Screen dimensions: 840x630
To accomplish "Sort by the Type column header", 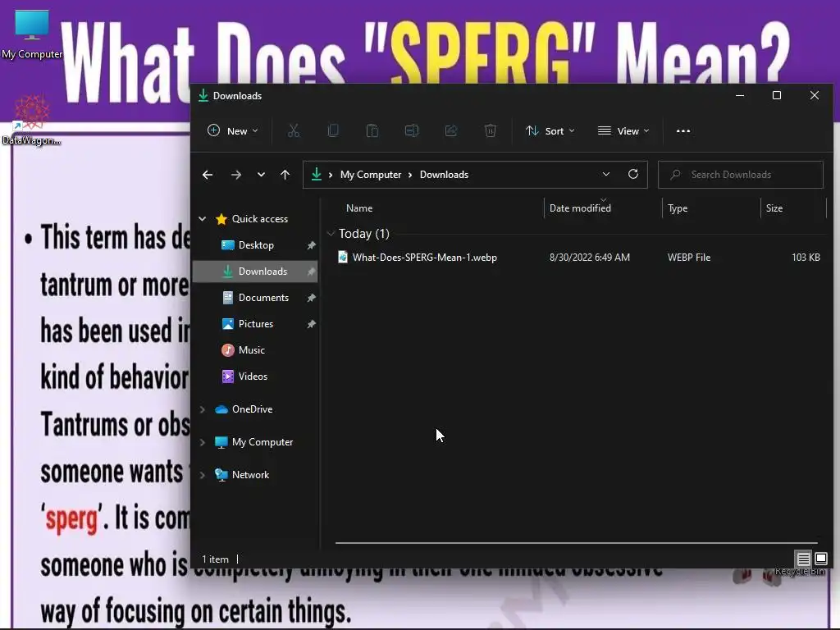I will tap(678, 208).
